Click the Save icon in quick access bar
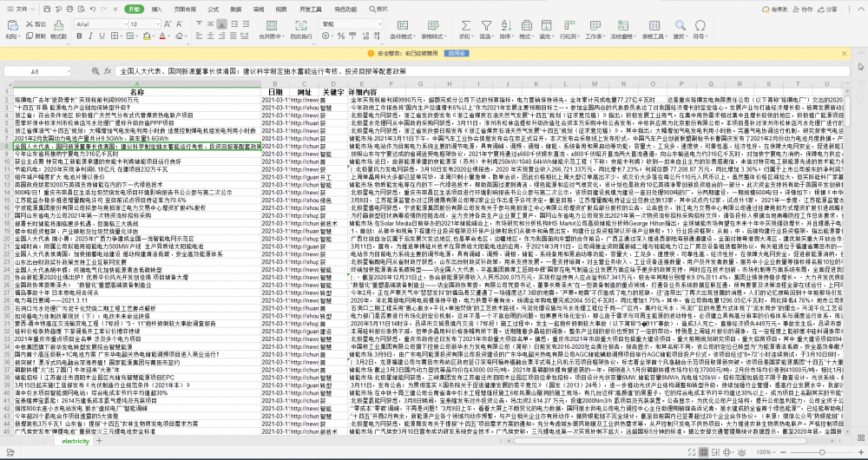This screenshot has width=868, height=460. click(x=47, y=10)
